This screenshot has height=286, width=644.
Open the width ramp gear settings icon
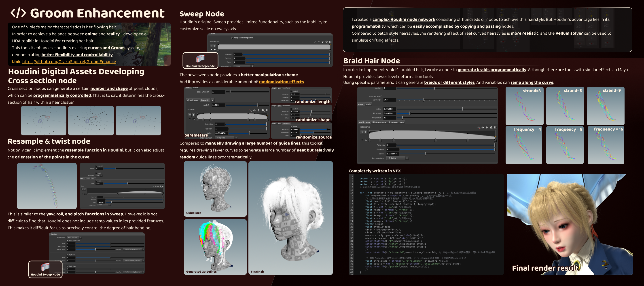point(491,127)
